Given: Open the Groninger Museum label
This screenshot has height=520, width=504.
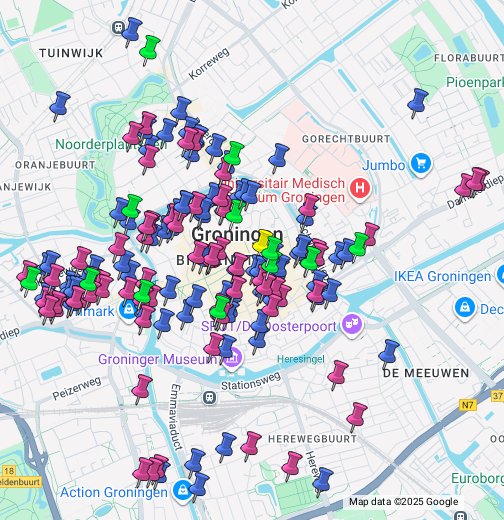Looking at the screenshot, I should (158, 359).
